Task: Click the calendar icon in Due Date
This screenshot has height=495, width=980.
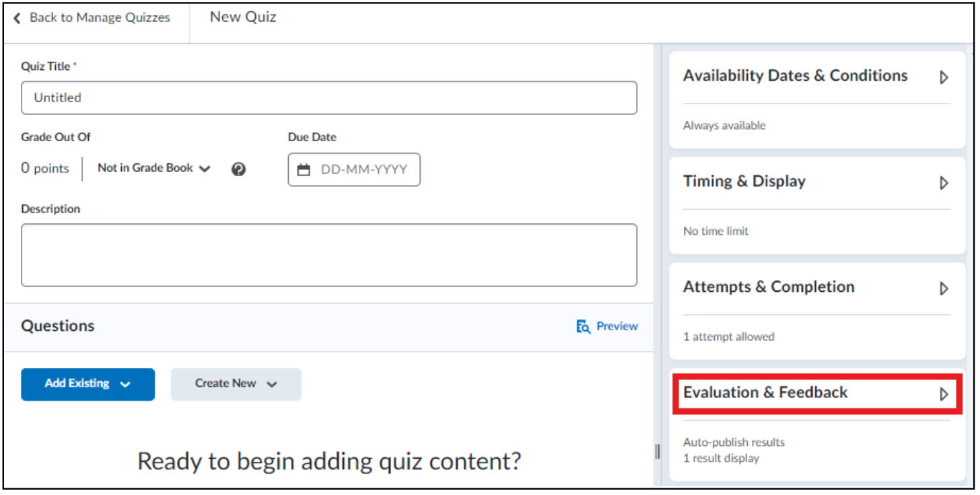Action: [x=304, y=169]
